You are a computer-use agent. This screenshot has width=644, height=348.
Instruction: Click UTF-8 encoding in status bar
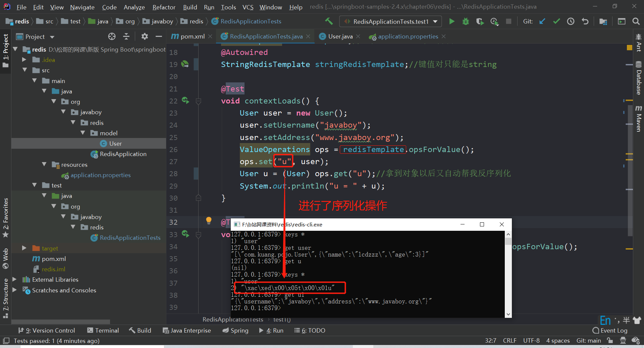[531, 341]
